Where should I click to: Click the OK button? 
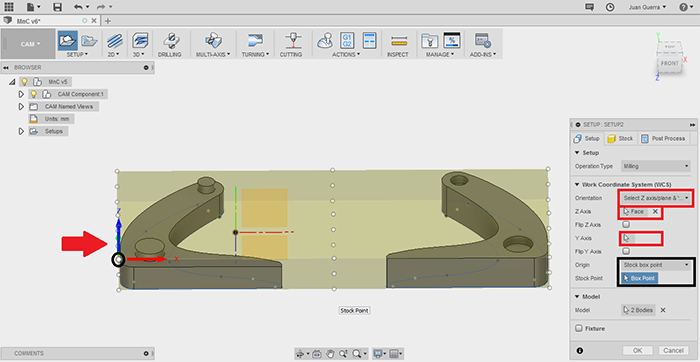pyautogui.click(x=638, y=350)
